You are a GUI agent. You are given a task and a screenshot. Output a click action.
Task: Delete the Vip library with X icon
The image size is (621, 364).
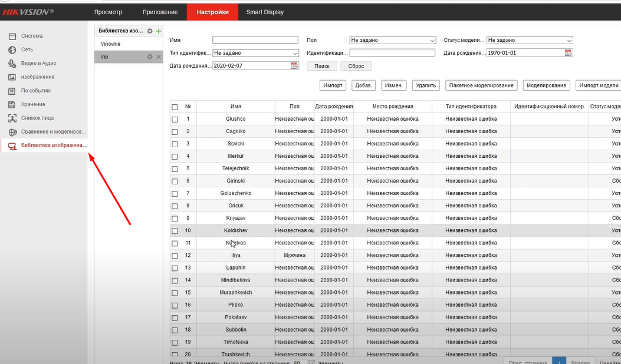tap(158, 57)
